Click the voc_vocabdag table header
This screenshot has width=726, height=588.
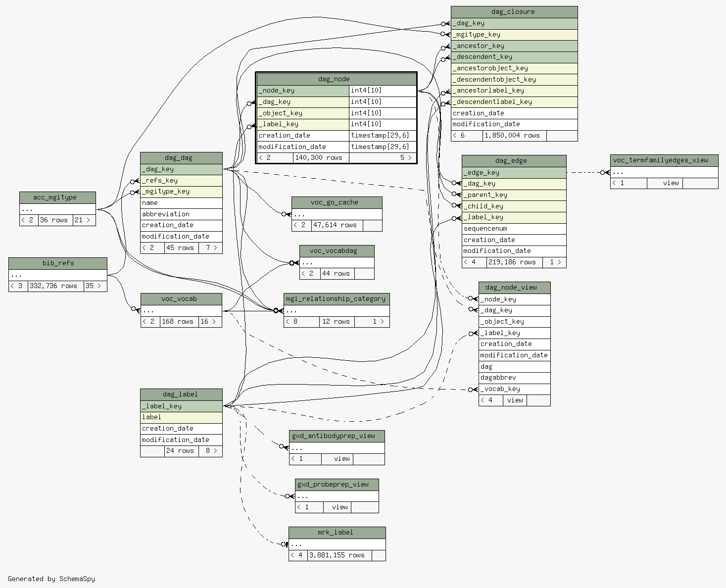click(337, 251)
